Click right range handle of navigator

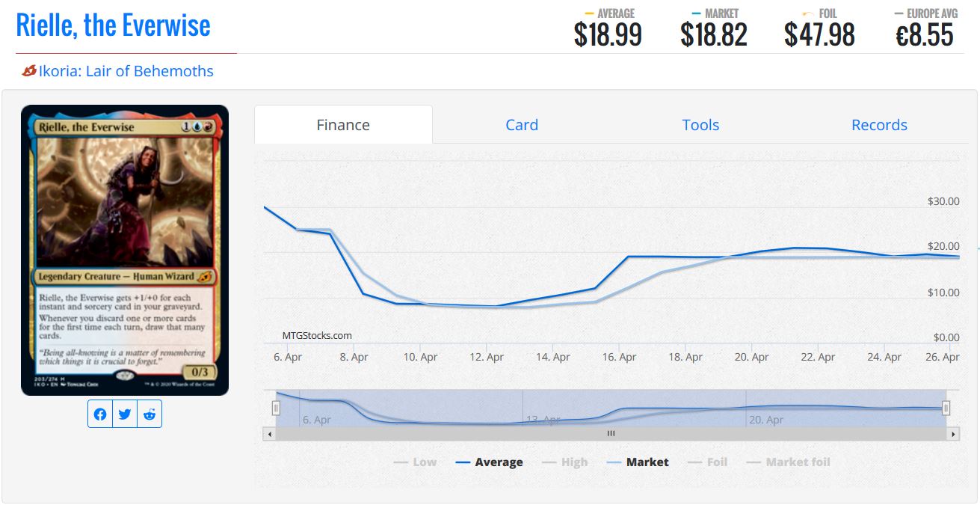(946, 408)
